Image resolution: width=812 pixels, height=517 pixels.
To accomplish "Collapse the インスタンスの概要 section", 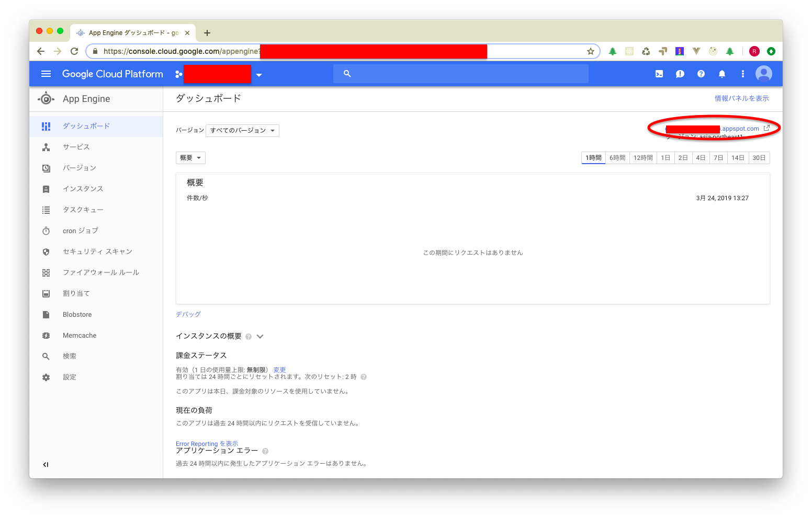I will click(x=260, y=336).
